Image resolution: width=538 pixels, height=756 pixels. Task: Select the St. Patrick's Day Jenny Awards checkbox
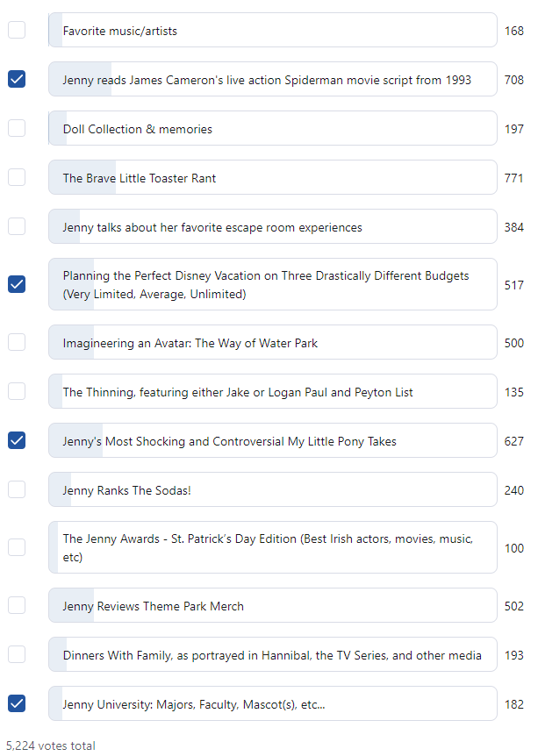click(17, 548)
